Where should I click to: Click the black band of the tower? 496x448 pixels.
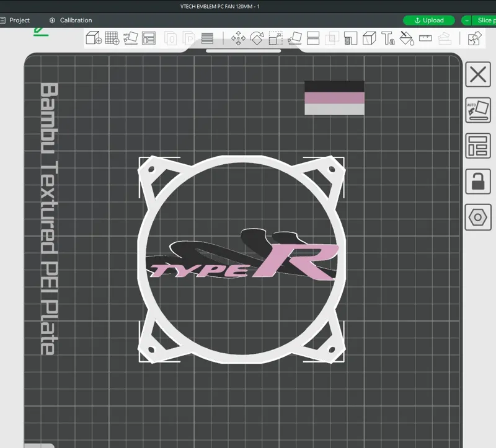(x=334, y=87)
